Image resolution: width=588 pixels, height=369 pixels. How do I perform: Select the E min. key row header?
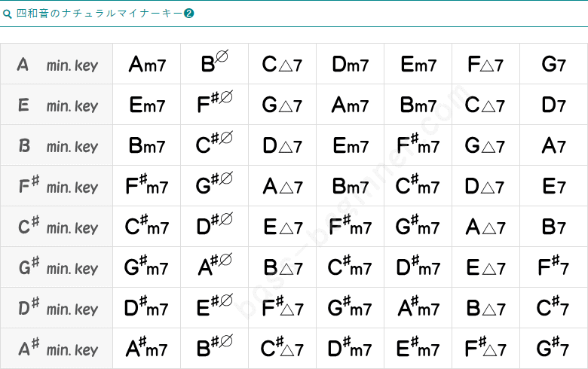57,105
